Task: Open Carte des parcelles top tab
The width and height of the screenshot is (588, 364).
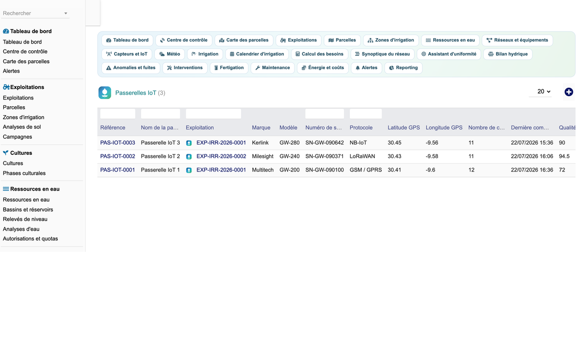Action: tap(244, 40)
